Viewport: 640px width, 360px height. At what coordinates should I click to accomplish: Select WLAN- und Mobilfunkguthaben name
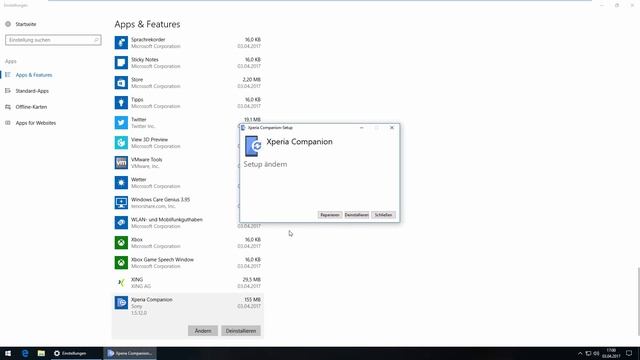pyautogui.click(x=167, y=220)
